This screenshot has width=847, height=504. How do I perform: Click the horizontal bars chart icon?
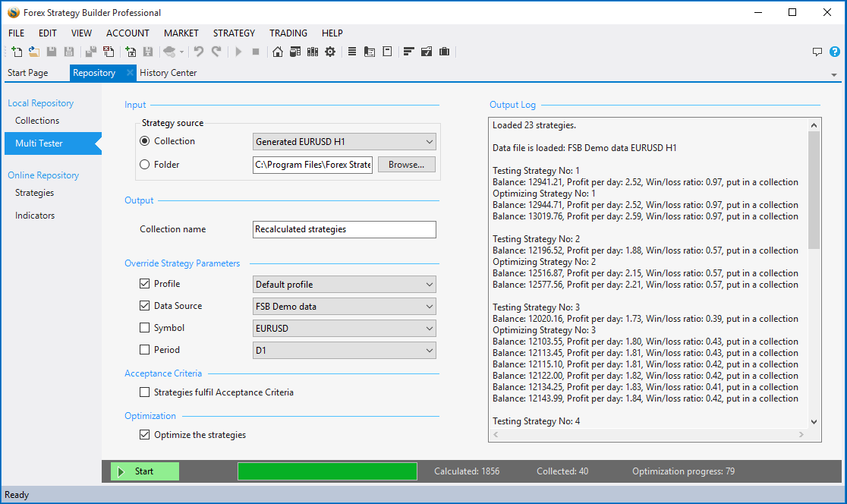point(408,52)
